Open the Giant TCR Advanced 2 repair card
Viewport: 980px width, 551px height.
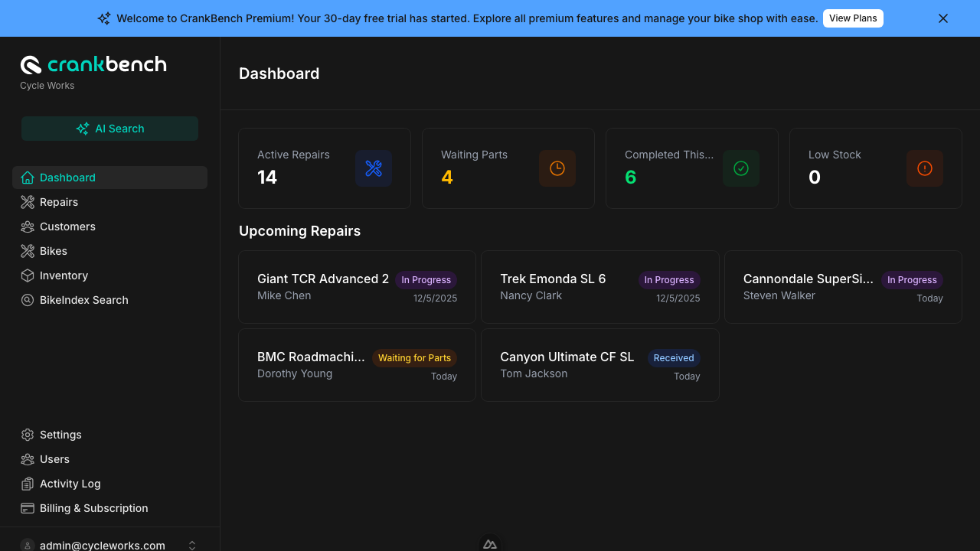(x=357, y=287)
